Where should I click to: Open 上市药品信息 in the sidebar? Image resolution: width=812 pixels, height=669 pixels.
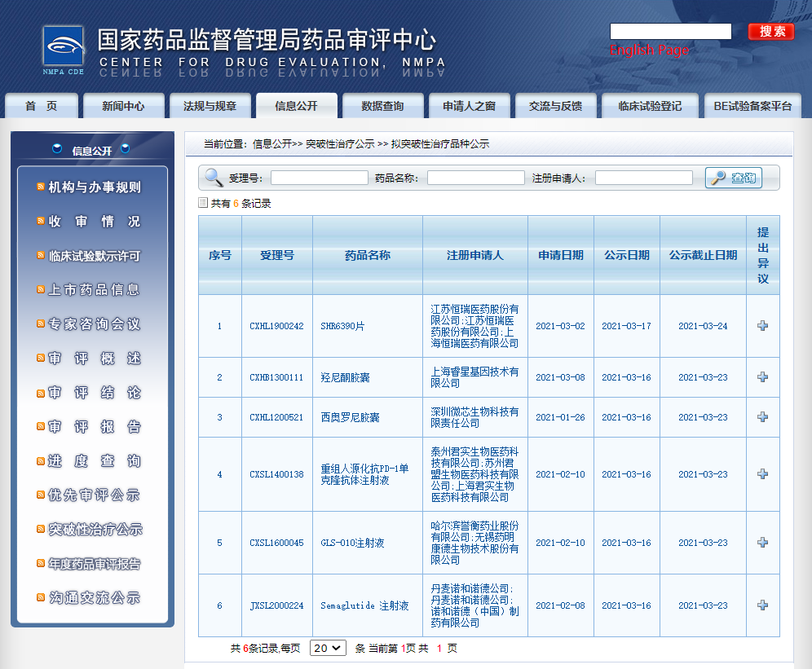[95, 289]
